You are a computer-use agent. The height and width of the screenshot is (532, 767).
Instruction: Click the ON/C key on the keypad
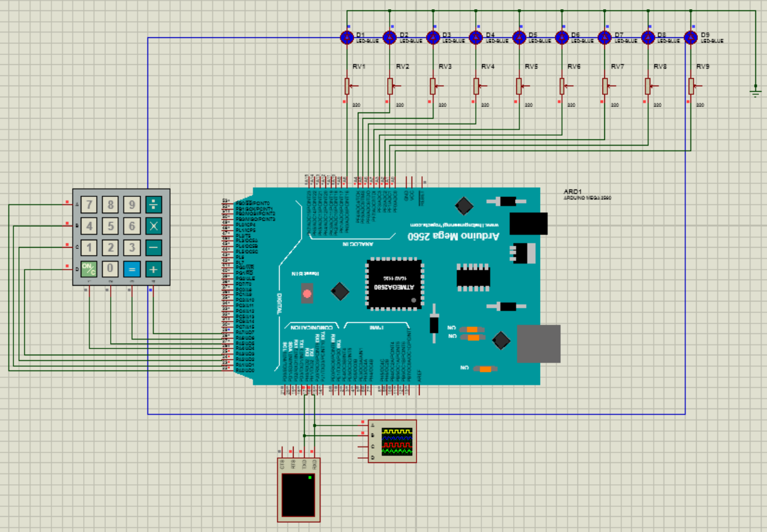click(x=89, y=268)
